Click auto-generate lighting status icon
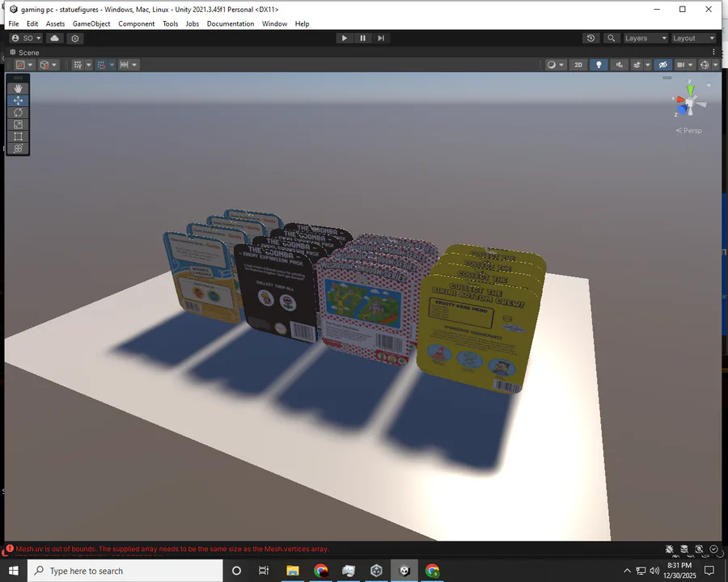 (x=699, y=549)
